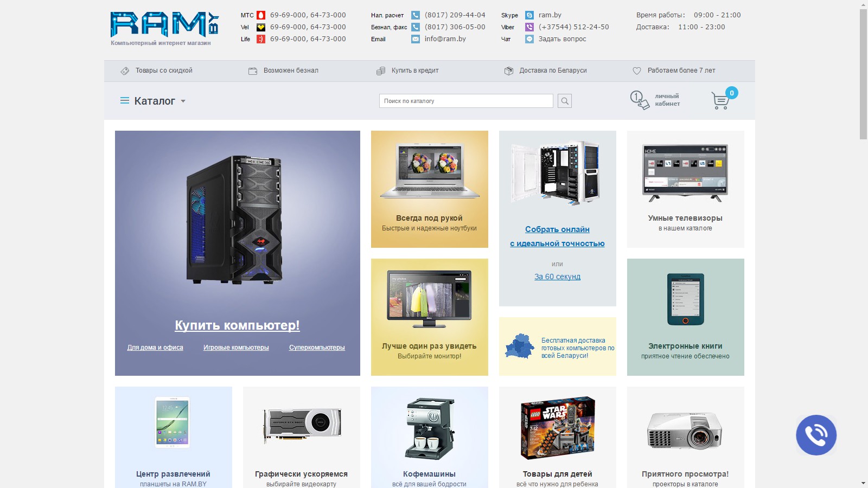Click the cashless payment wallet icon
This screenshot has width=868, height=488.
(x=253, y=71)
